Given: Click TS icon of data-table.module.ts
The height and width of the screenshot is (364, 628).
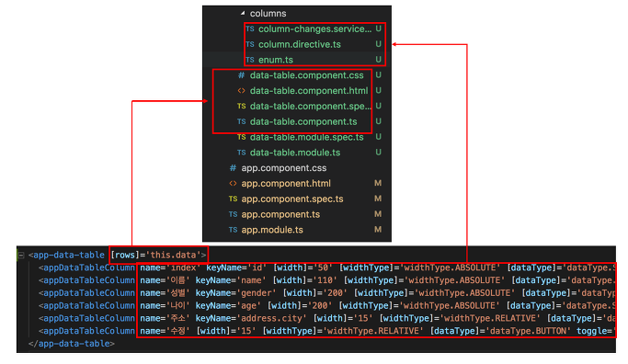Looking at the screenshot, I should coord(241,153).
